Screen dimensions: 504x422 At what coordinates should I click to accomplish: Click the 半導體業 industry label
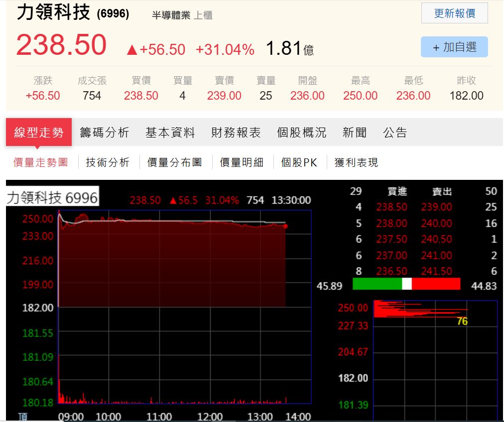click(x=171, y=15)
